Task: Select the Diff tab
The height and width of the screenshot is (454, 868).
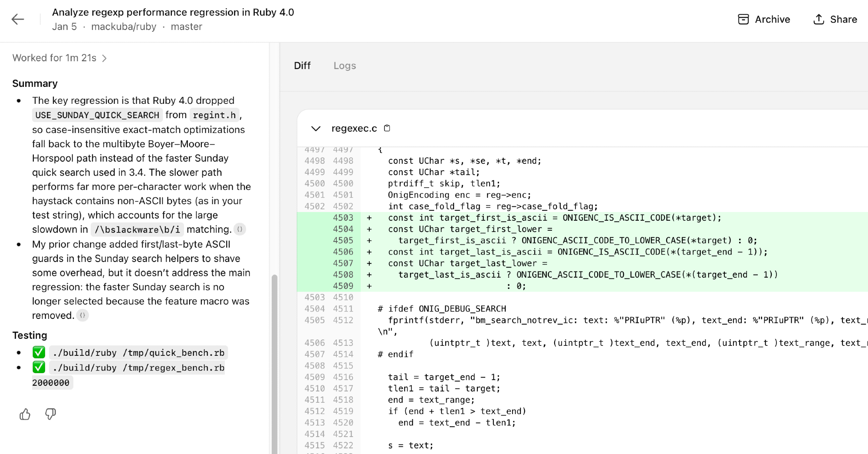Action: tap(302, 66)
